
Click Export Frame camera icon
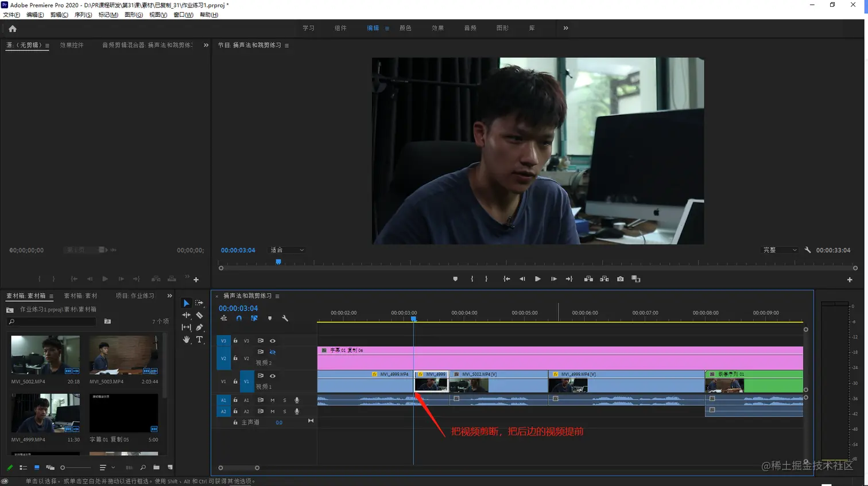click(x=620, y=279)
